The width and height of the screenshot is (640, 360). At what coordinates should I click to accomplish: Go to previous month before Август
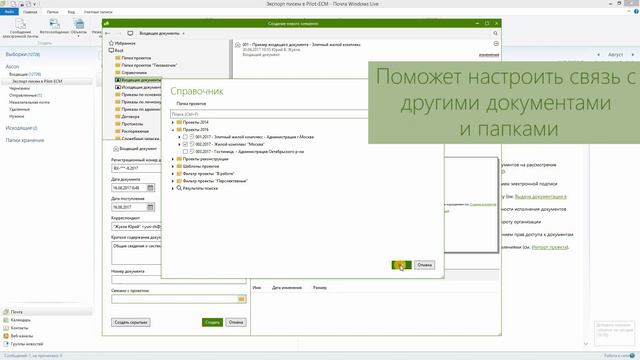pyautogui.click(x=598, y=55)
